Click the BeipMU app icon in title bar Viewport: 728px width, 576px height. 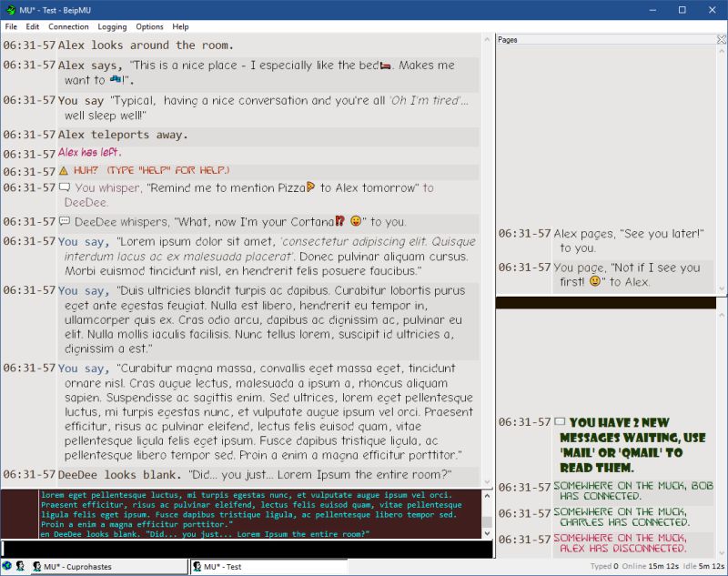tap(11, 10)
